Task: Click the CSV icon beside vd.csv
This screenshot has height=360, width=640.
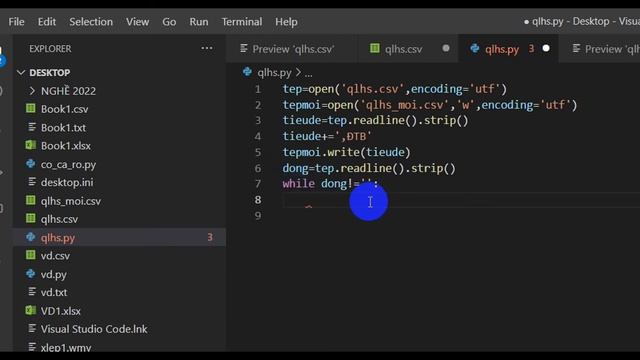Action: (31, 255)
